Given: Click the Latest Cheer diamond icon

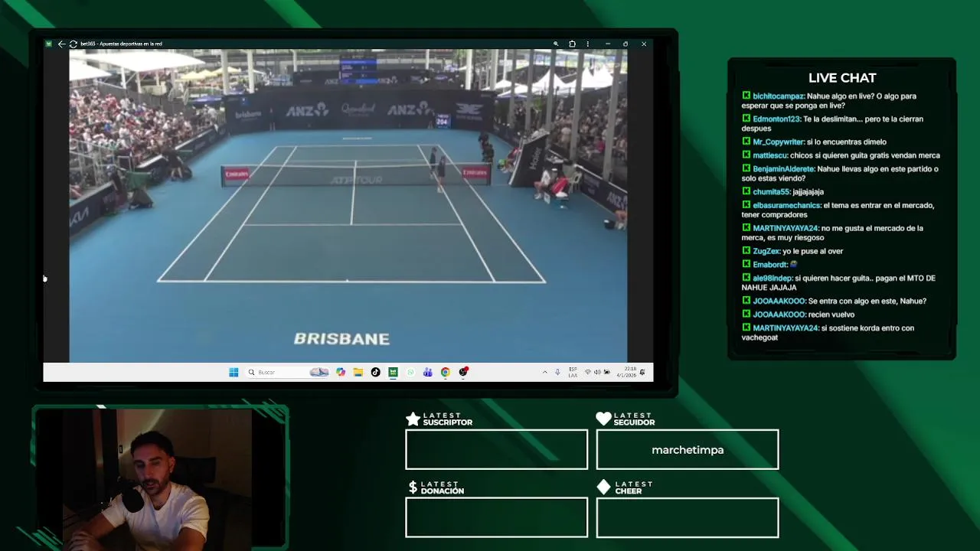Looking at the screenshot, I should [x=603, y=487].
